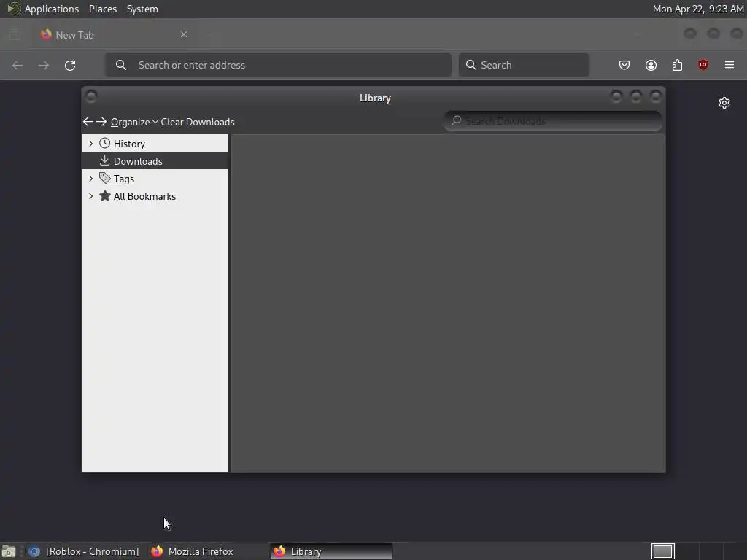Viewport: 747px width, 560px height.
Task: Click the browser back arrow in Firefox toolbar
Action: tap(18, 65)
